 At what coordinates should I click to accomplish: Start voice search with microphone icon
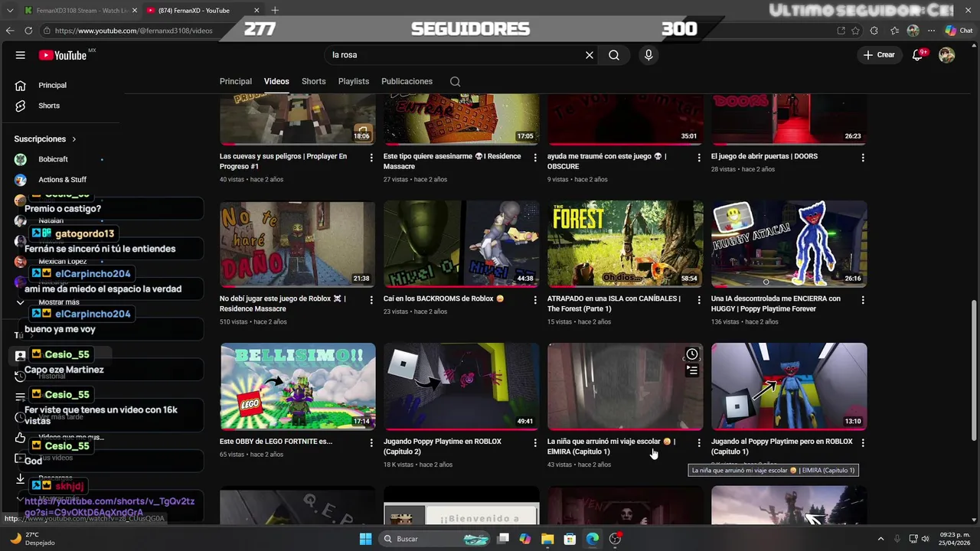pos(648,55)
